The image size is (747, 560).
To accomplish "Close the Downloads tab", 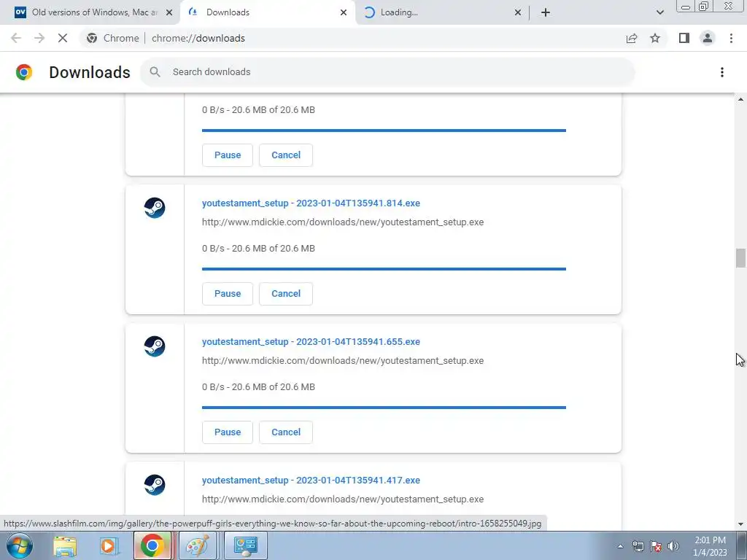I will pos(344,12).
